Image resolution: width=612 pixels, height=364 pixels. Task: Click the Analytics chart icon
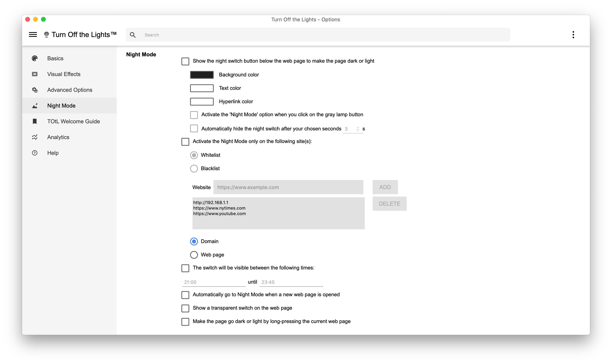35,137
